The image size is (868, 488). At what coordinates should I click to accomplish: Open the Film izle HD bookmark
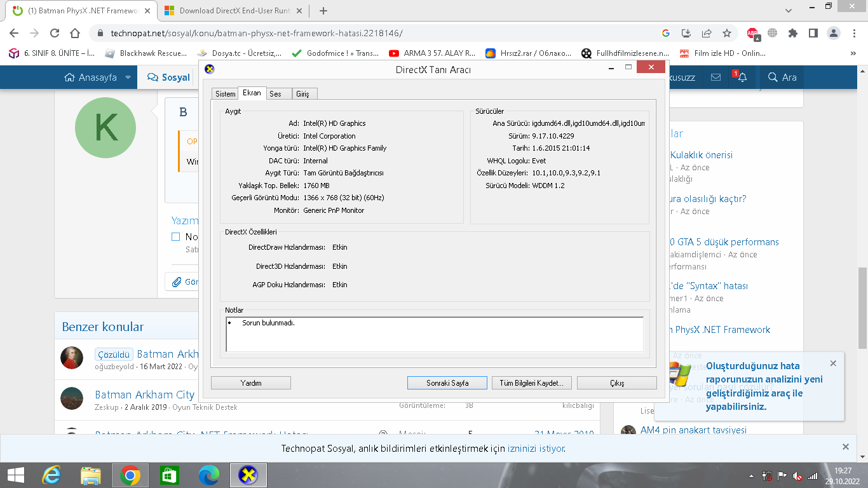[x=723, y=53]
